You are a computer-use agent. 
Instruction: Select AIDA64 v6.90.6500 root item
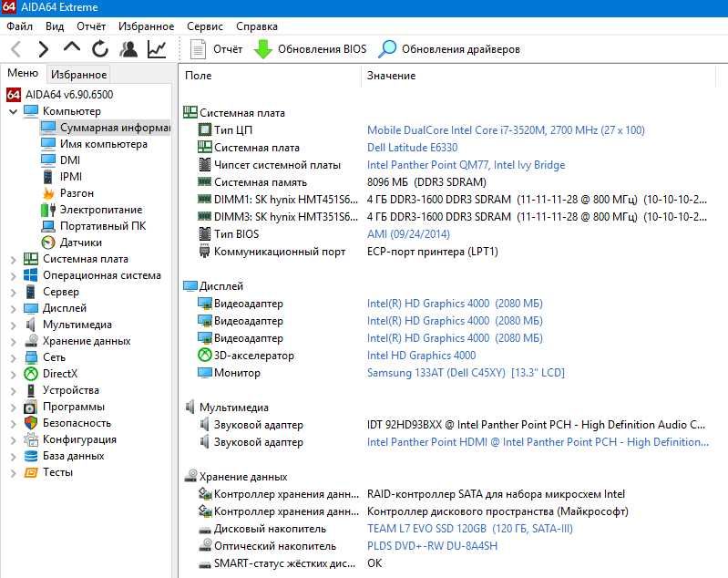pyautogui.click(x=60, y=95)
